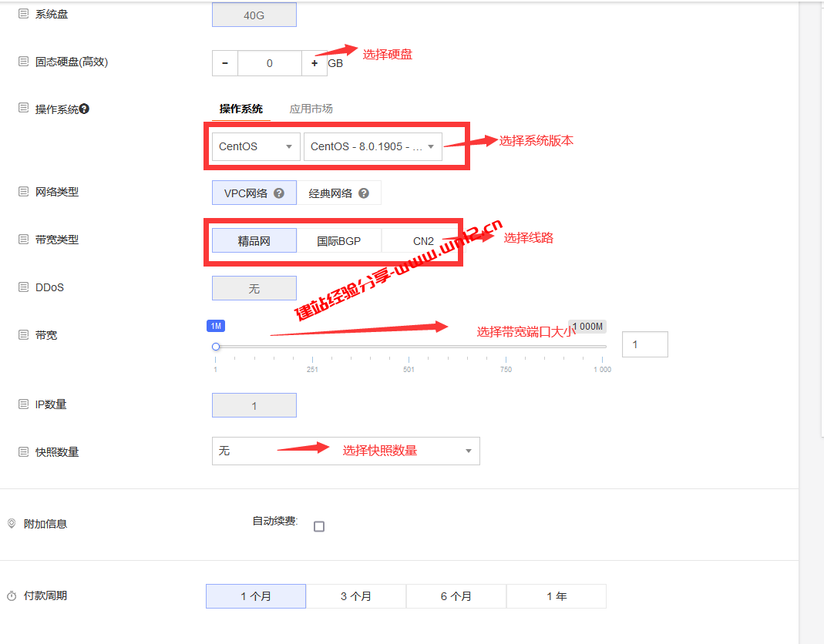Select the VPC网络 network type
This screenshot has width=824, height=644.
251,192
